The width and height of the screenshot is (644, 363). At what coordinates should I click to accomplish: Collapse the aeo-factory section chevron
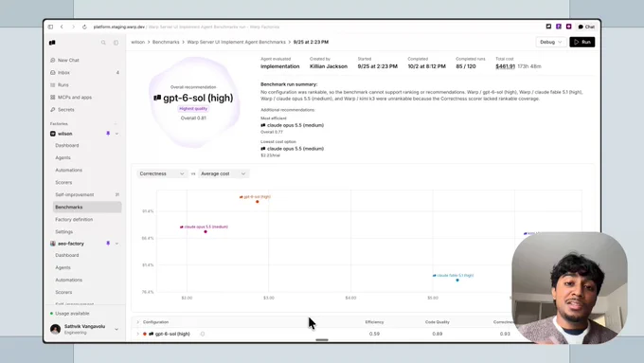116,244
